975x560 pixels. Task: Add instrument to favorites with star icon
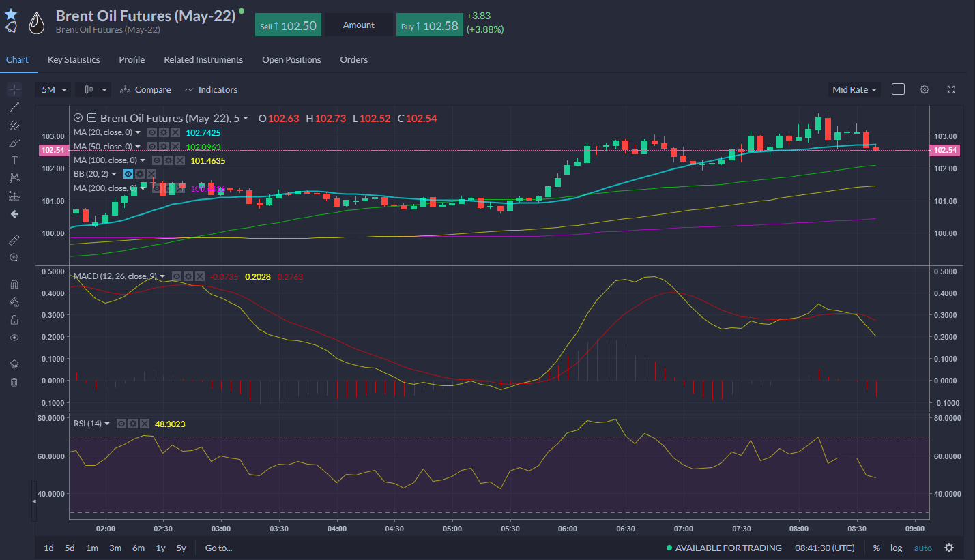click(x=11, y=14)
